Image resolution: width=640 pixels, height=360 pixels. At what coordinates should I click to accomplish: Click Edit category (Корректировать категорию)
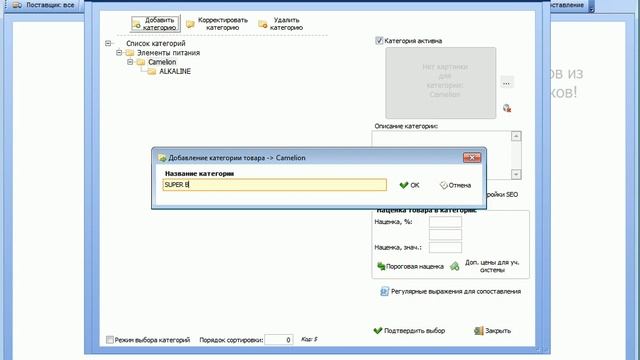coord(217,24)
